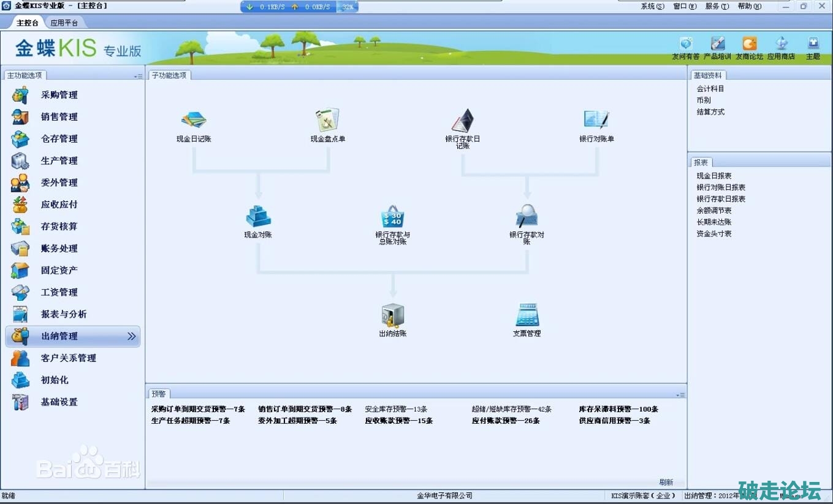This screenshot has width=833, height=504.
Task: Click the 刷新 refresh link
Action: click(x=666, y=482)
